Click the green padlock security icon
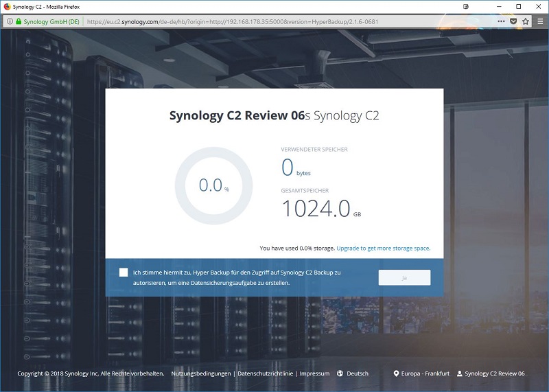Image resolution: width=549 pixels, height=392 pixels. coord(19,21)
